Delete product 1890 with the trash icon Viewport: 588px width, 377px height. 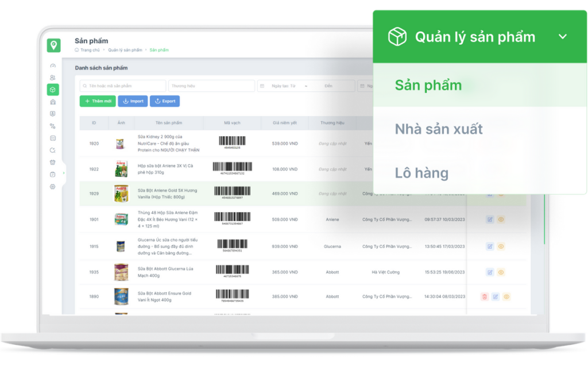(x=484, y=297)
